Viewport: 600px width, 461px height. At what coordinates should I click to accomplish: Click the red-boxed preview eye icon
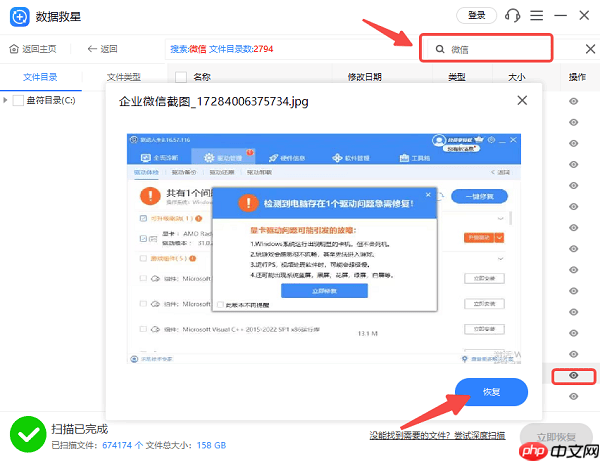[x=573, y=375]
